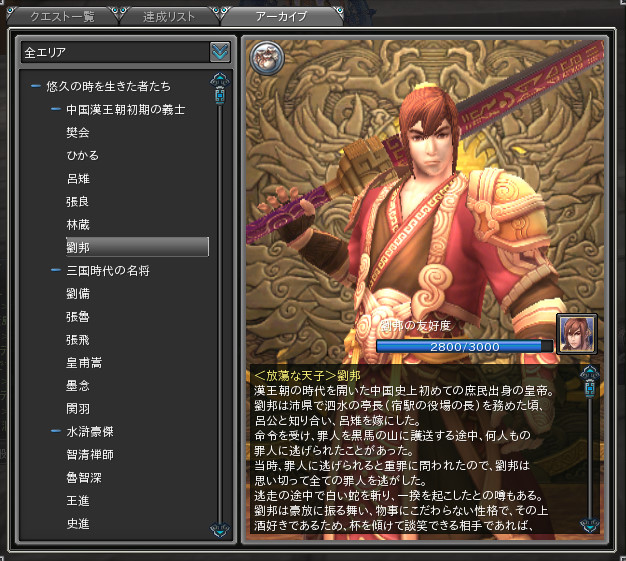The width and height of the screenshot is (626, 561).
Task: Select the アーカイブ tab
Action: click(x=281, y=16)
